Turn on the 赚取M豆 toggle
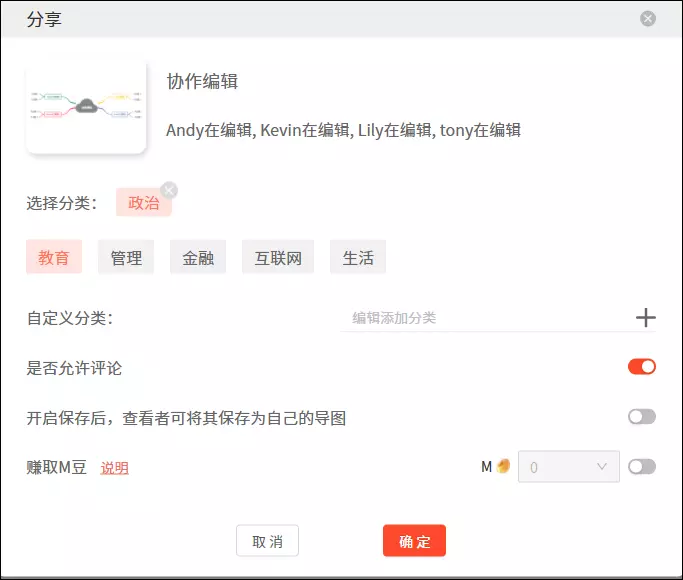This screenshot has width=683, height=580. [641, 466]
